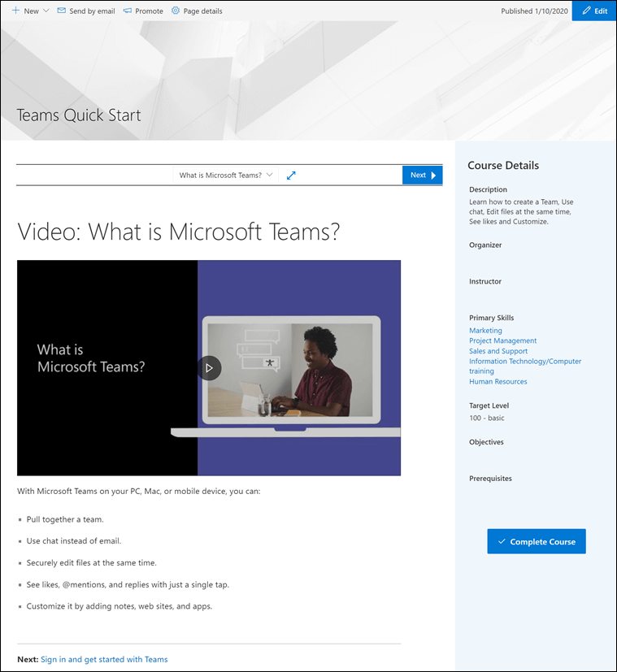
Task: Open Information Technology/Computer training link
Action: click(525, 366)
